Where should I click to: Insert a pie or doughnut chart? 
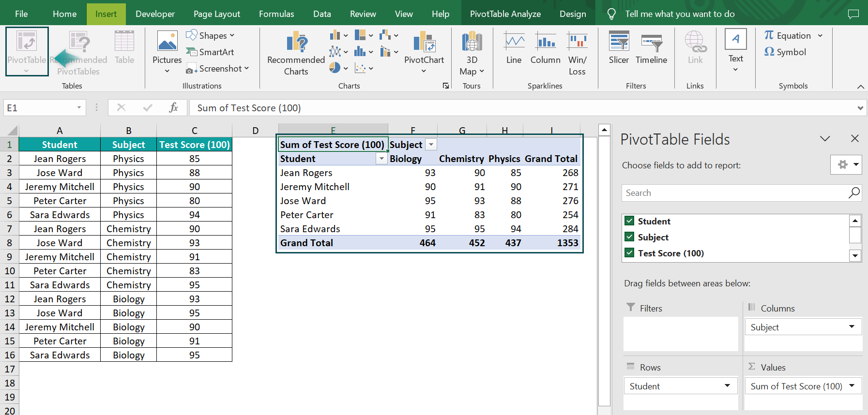(338, 68)
